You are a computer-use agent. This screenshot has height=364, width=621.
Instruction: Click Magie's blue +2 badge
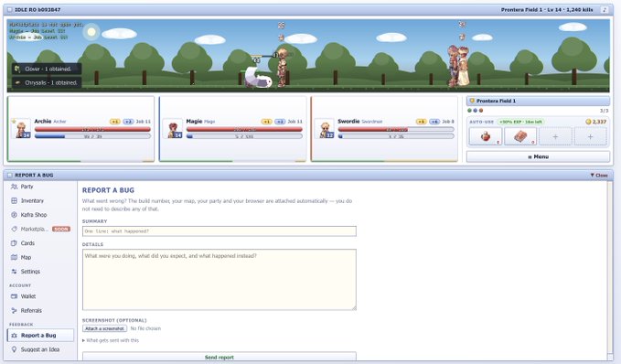pos(280,122)
